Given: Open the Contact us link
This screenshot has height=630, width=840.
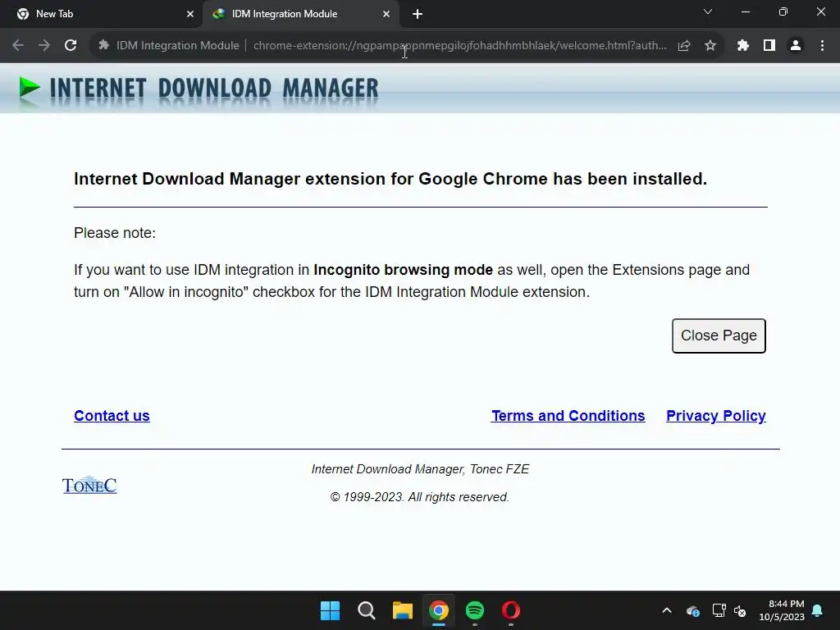Looking at the screenshot, I should 112,416.
